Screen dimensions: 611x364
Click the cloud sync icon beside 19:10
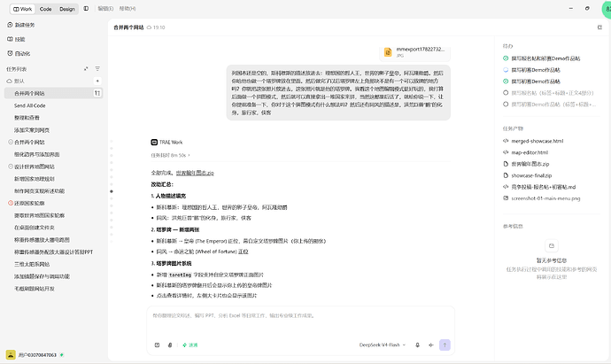tap(149, 27)
